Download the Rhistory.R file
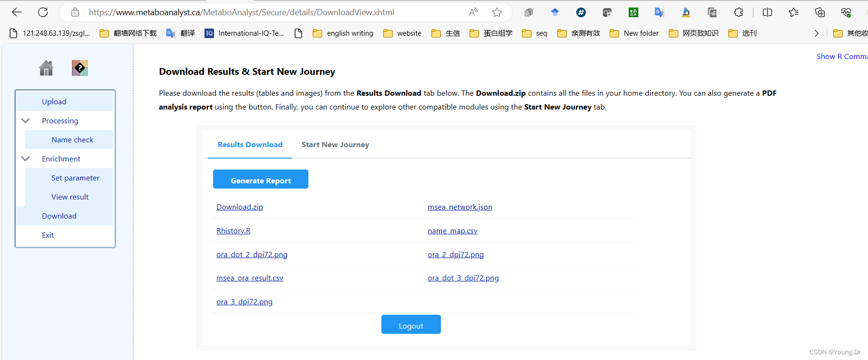Screen dimensions: 868x360 click(x=234, y=230)
